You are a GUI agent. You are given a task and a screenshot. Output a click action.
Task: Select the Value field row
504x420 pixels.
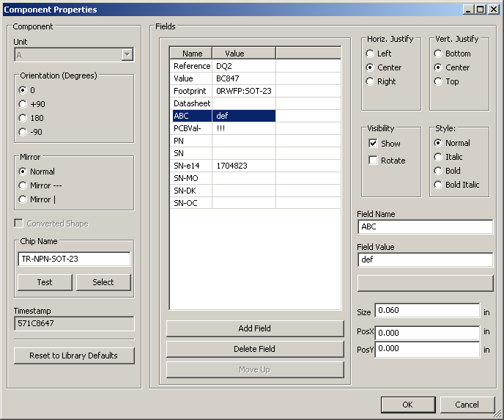255,78
